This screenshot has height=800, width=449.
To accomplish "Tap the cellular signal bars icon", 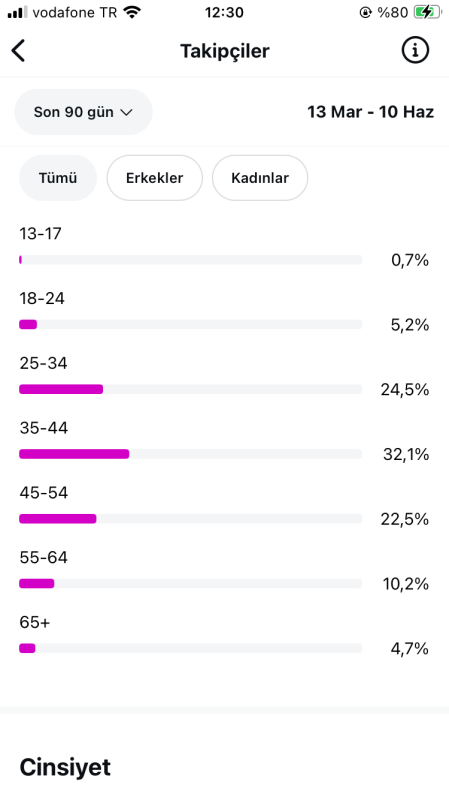I will 17,12.
